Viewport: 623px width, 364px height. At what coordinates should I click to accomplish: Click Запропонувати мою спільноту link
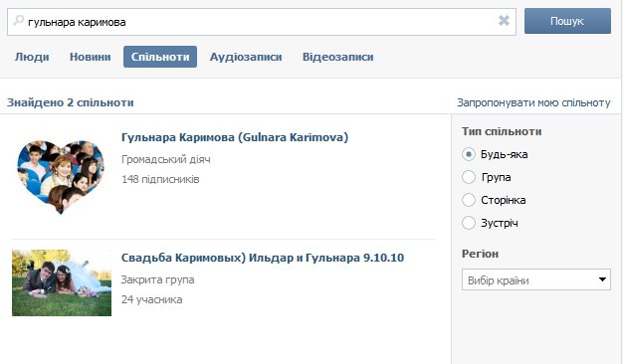click(533, 102)
